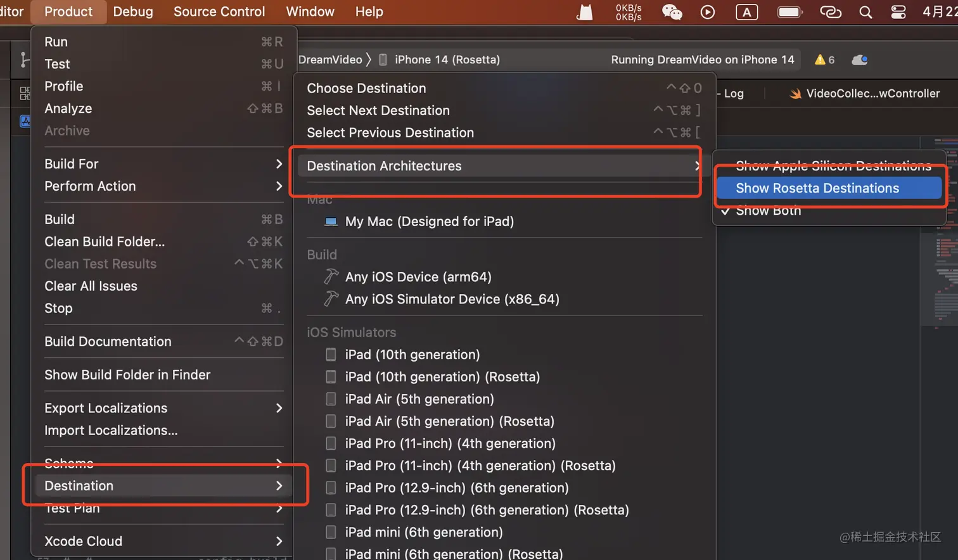Screen dimensions: 958x560
Task: Open the Debug menu
Action: (133, 11)
